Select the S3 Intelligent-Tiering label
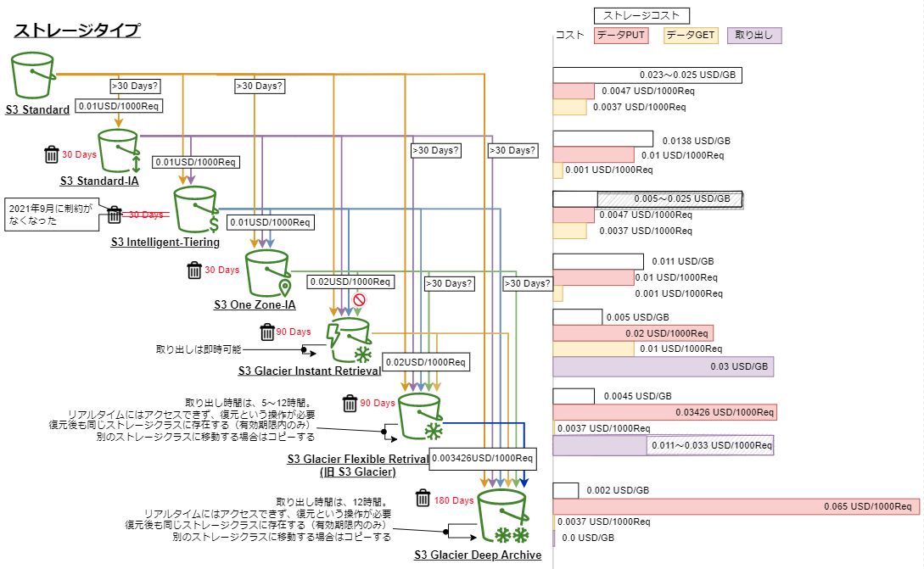 [x=165, y=242]
